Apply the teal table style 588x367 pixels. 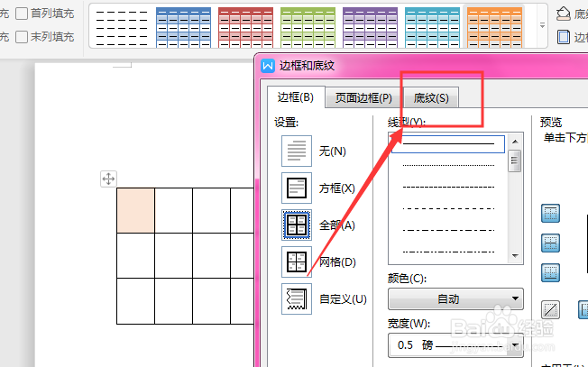tap(432, 27)
